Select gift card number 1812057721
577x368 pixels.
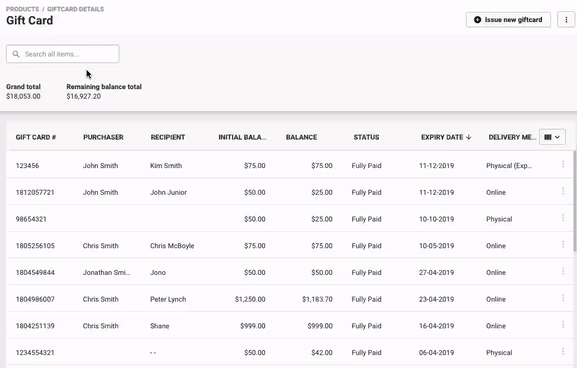(35, 192)
